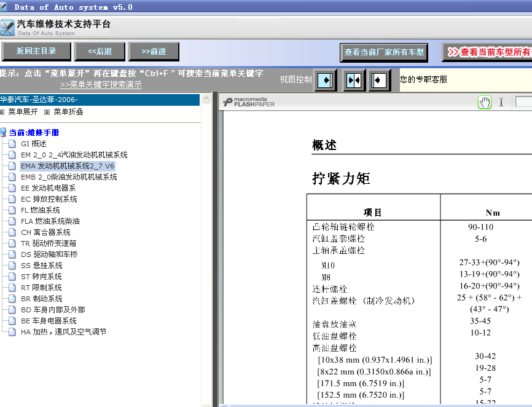Click page icon next to DS 驱动轴和车桥
532x407 pixels.
click(x=12, y=255)
